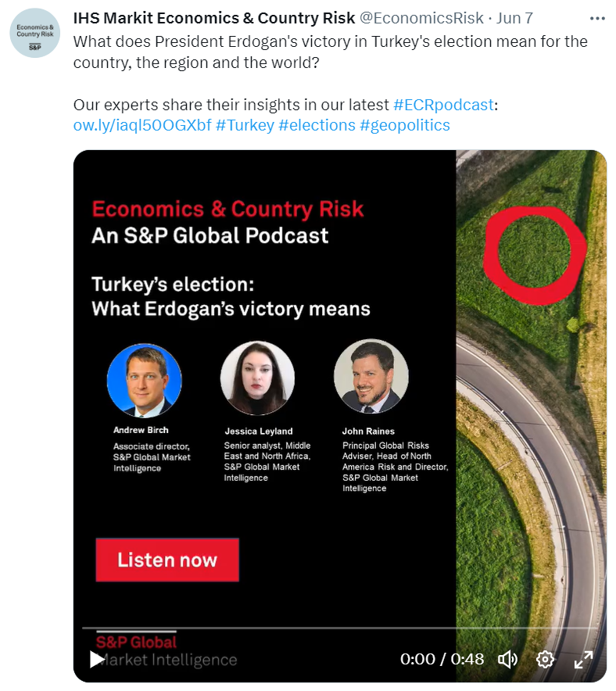Play the podcast video
This screenshot has height=691, width=616.
96,660
